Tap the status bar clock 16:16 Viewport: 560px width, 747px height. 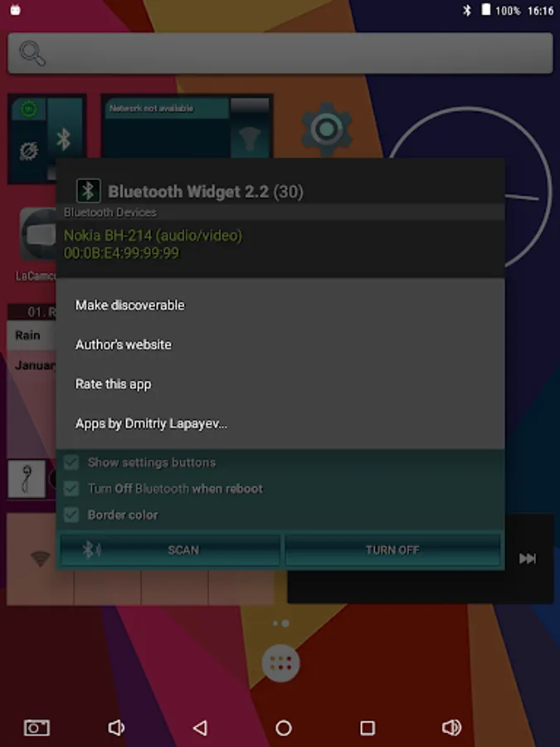pos(540,11)
